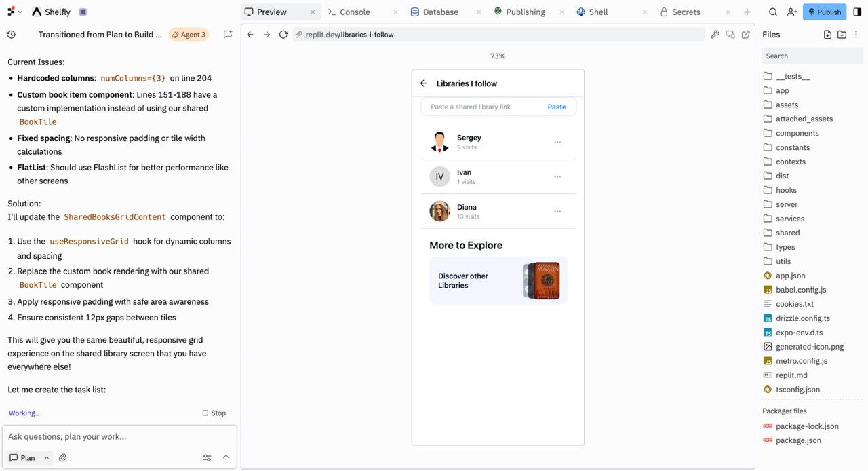Click the Files search field
This screenshot has width=868, height=471.
(811, 56)
